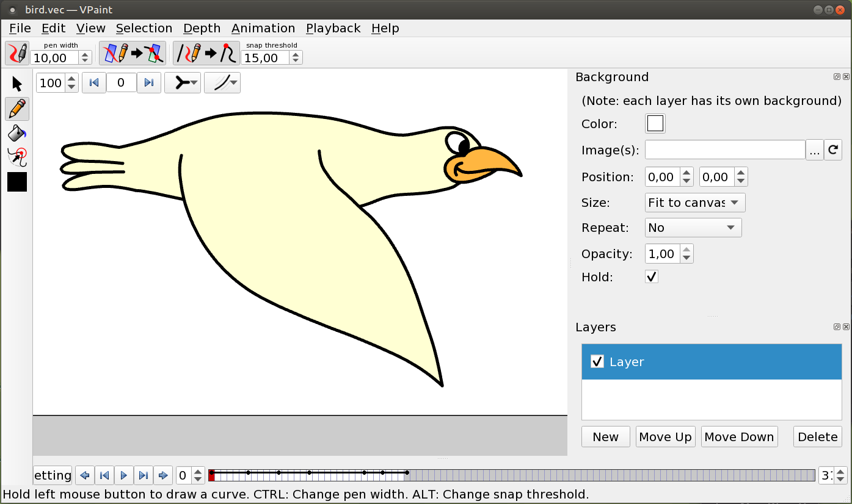Select the arrow selection tool
This screenshot has width=852, height=504.
click(x=17, y=84)
